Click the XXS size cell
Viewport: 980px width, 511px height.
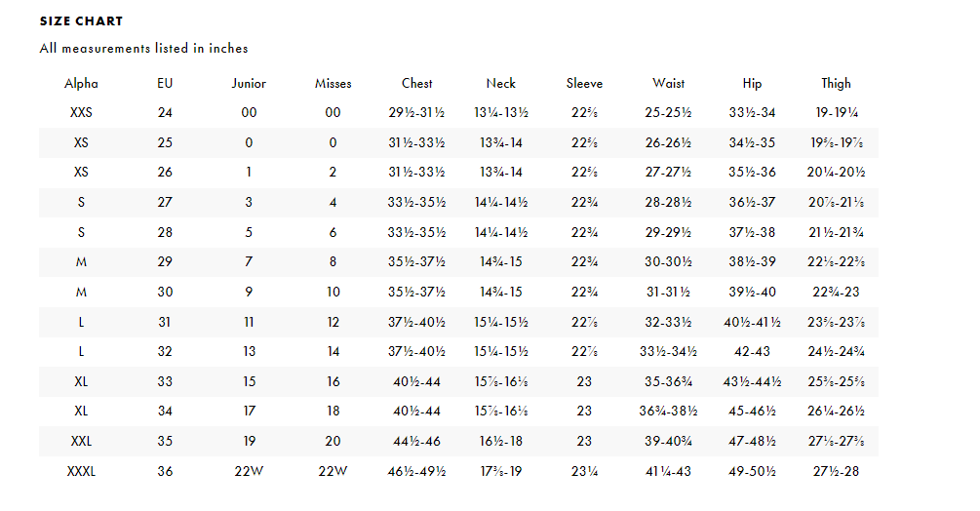(81, 113)
